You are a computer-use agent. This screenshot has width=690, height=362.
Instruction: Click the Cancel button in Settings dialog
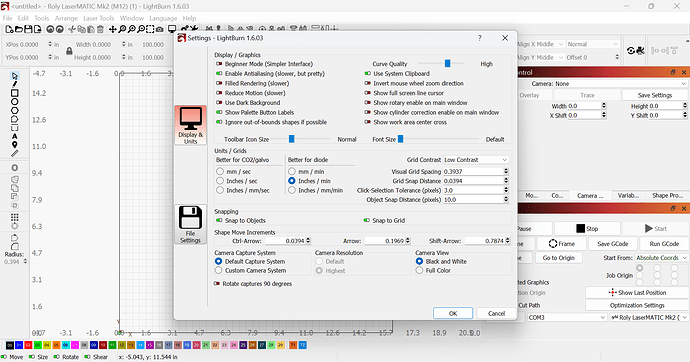[496, 313]
